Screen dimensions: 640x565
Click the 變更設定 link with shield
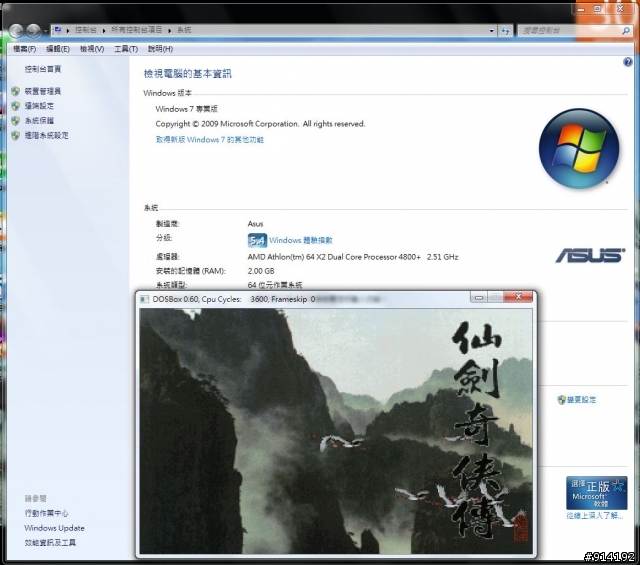click(x=581, y=400)
